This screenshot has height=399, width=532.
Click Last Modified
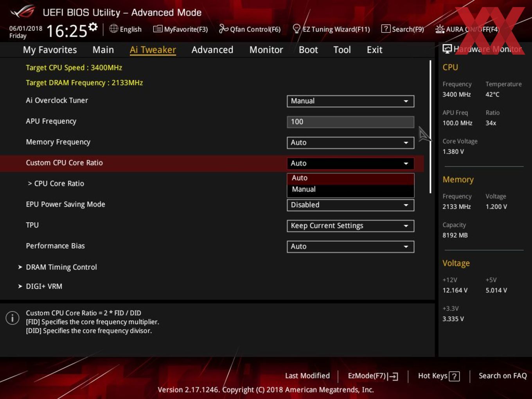click(x=307, y=376)
